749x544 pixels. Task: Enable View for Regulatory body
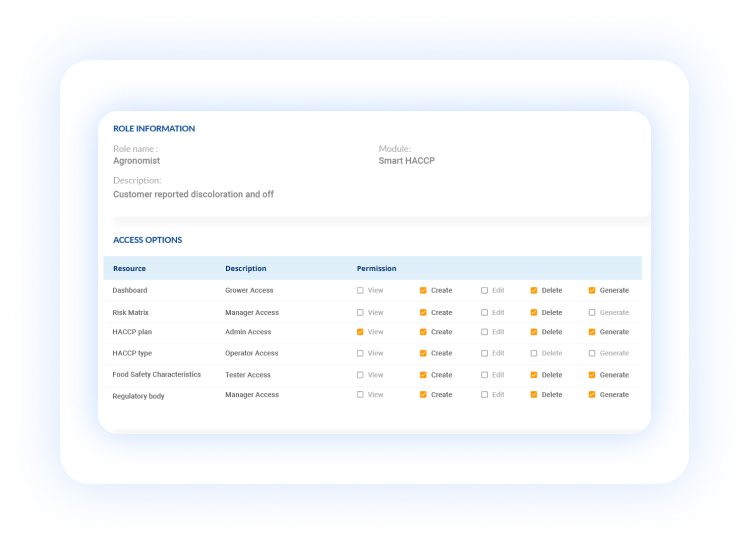[360, 395]
